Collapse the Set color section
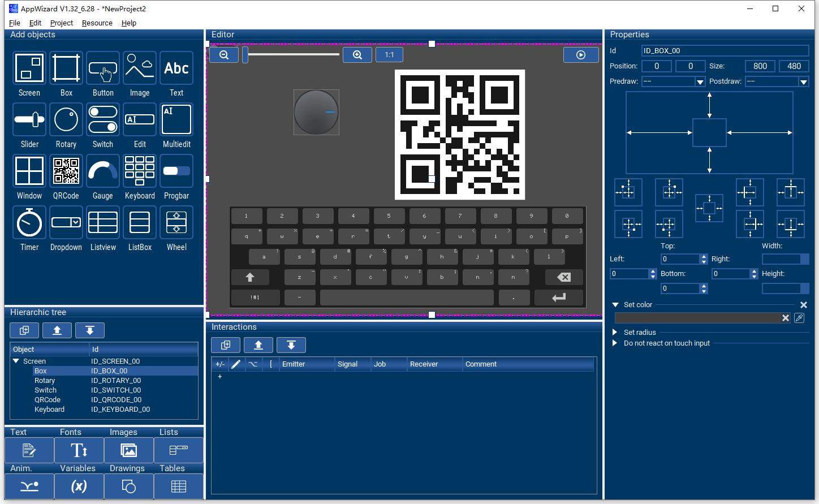 [x=615, y=305]
